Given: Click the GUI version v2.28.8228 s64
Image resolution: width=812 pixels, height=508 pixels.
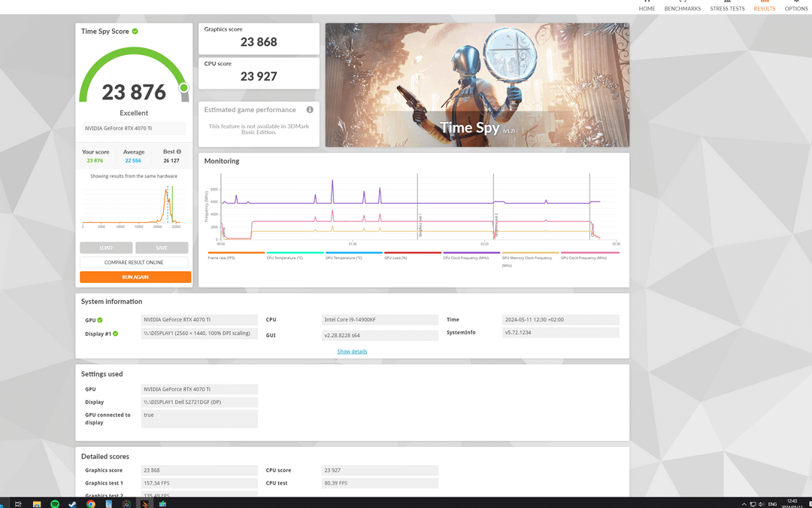Looking at the screenshot, I should point(380,336).
